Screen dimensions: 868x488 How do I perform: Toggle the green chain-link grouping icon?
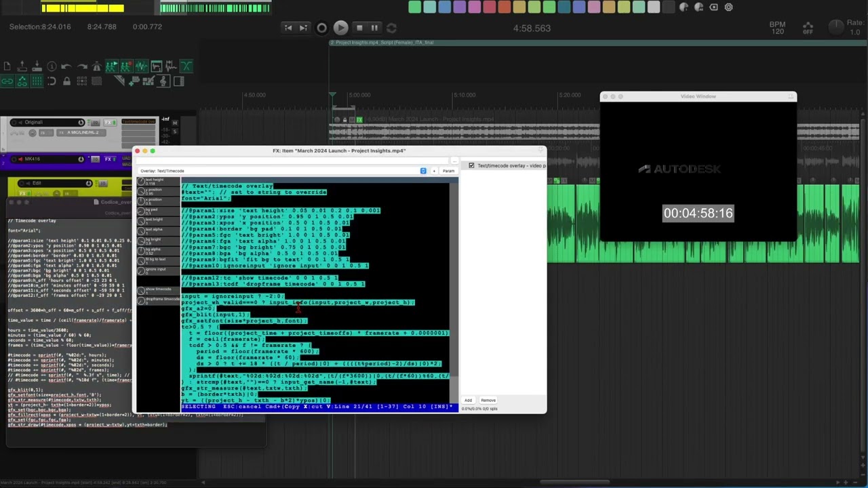(7, 81)
